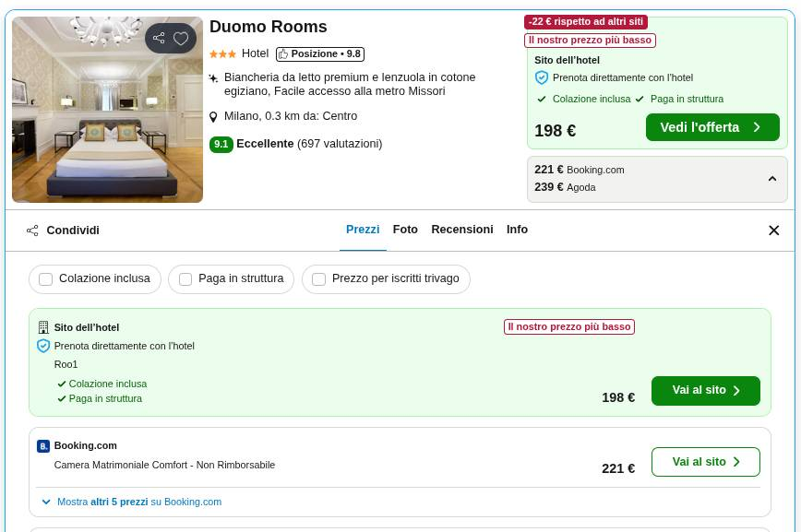
Task: Click the share icon on hotel photo
Action: pyautogui.click(x=159, y=38)
